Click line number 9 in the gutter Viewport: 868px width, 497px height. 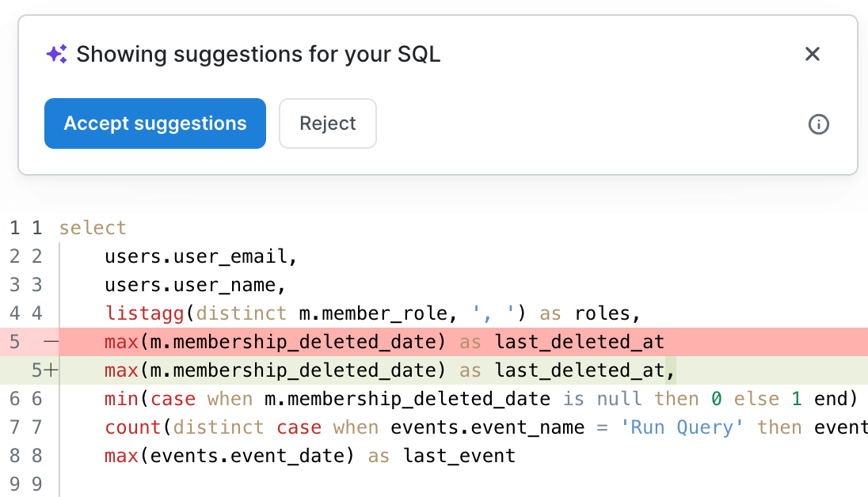pos(36,484)
